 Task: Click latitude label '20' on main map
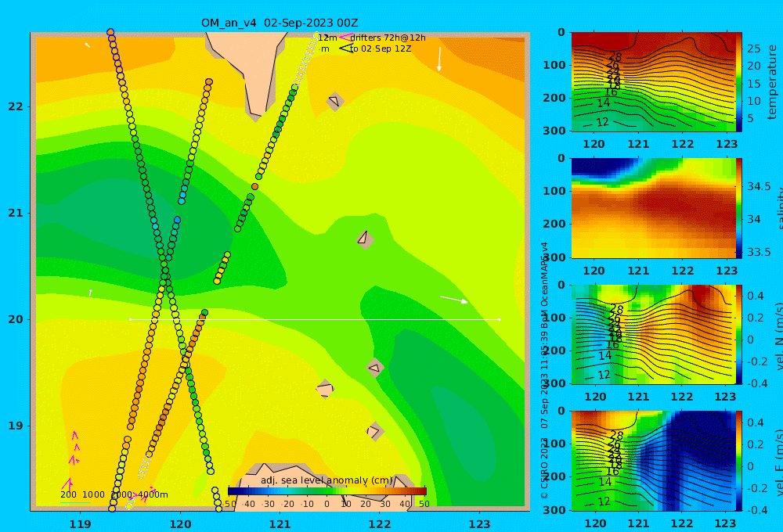16,319
